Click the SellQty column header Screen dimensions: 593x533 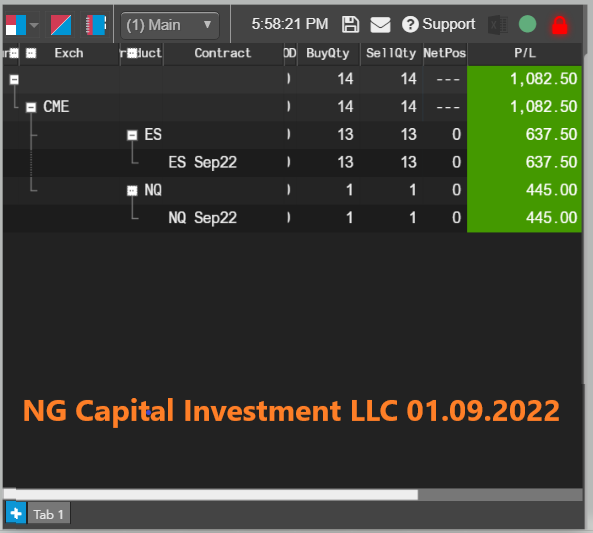coord(391,53)
